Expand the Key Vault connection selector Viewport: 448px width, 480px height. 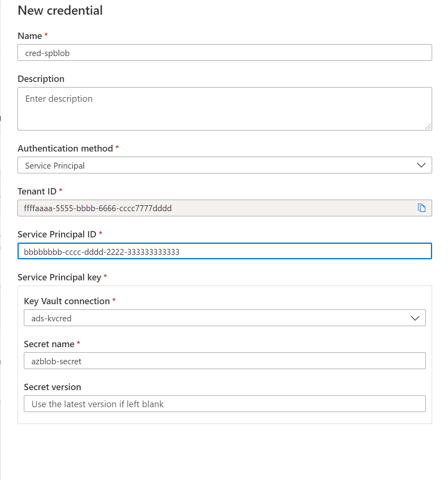click(415, 318)
